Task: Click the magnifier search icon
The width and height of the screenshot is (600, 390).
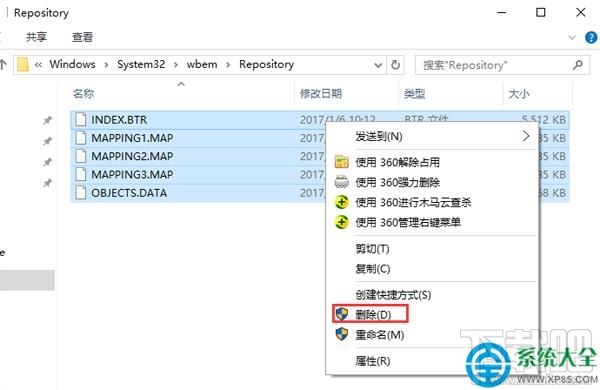Action: coord(578,65)
